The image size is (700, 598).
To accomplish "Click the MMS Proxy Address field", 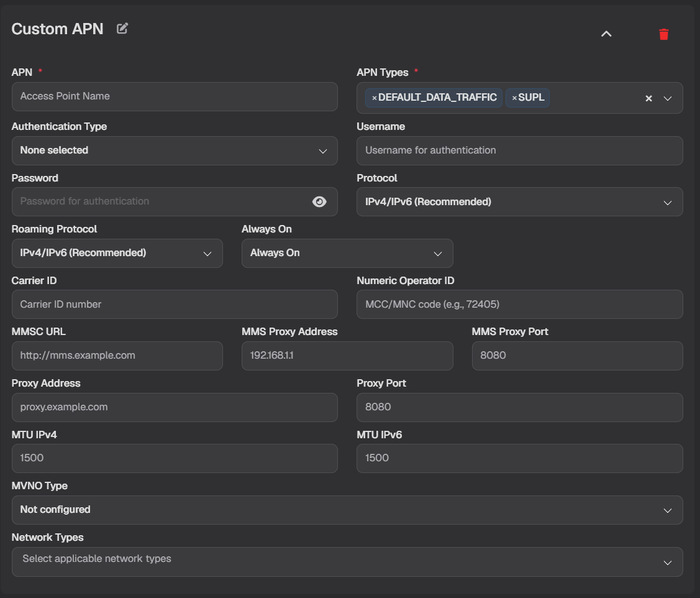I will pyautogui.click(x=347, y=356).
